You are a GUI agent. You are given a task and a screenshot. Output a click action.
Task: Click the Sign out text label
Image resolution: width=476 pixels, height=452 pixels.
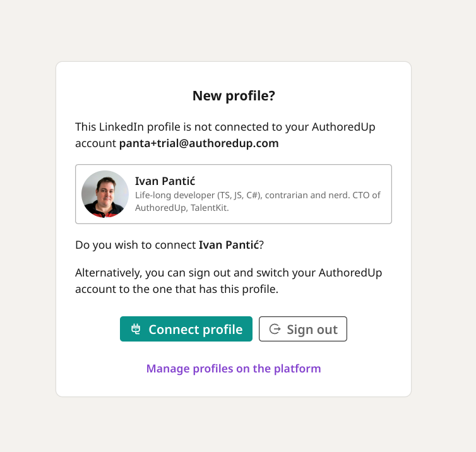312,330
